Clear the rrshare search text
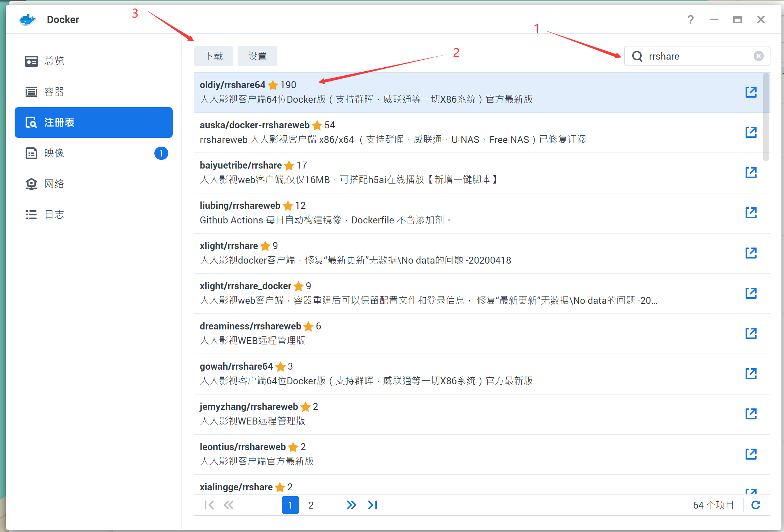Viewport: 784px width, 532px height. [758, 56]
